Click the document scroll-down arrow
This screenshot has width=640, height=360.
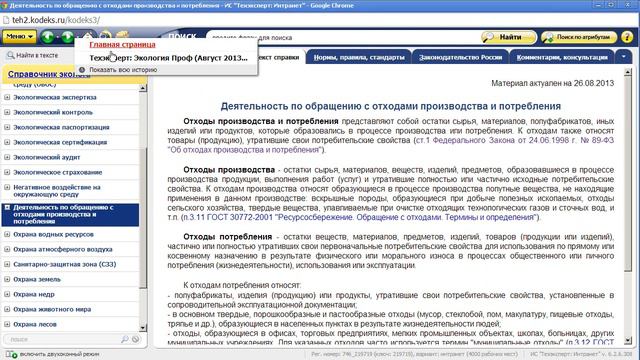pyautogui.click(x=628, y=340)
